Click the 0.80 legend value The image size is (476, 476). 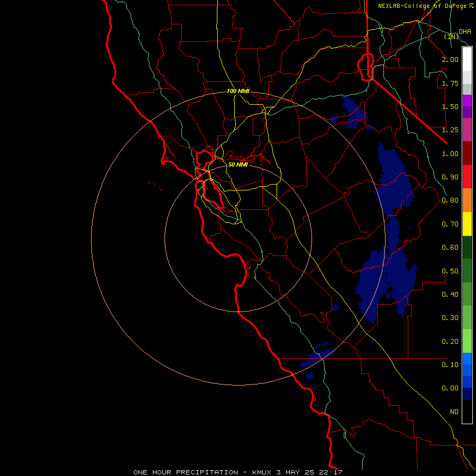[x=450, y=200]
